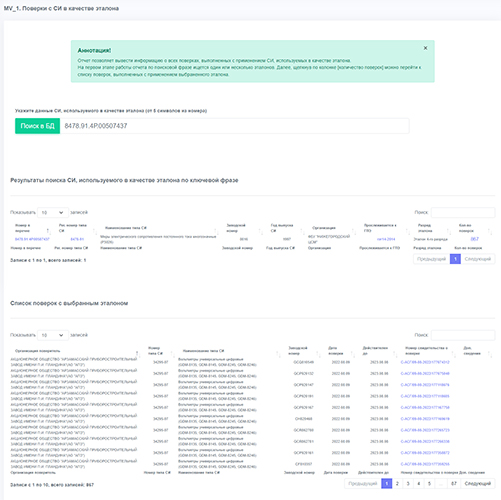501x500 pixels.
Task: Jump to page 87 of verifications list
Action: point(454,483)
